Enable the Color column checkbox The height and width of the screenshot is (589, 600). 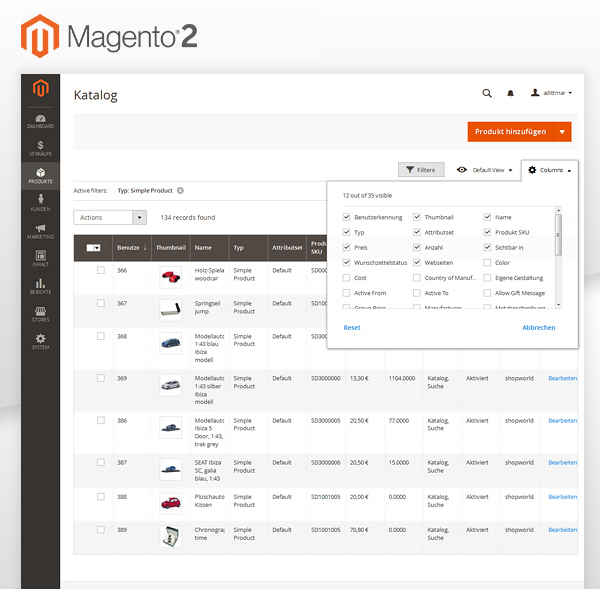pos(487,263)
